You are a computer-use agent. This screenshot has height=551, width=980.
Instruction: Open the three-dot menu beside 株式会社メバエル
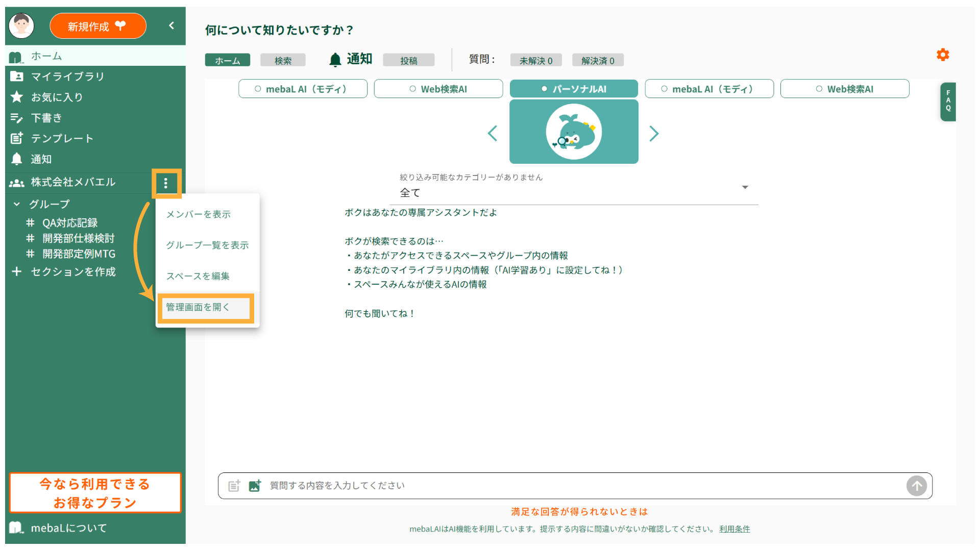point(166,183)
